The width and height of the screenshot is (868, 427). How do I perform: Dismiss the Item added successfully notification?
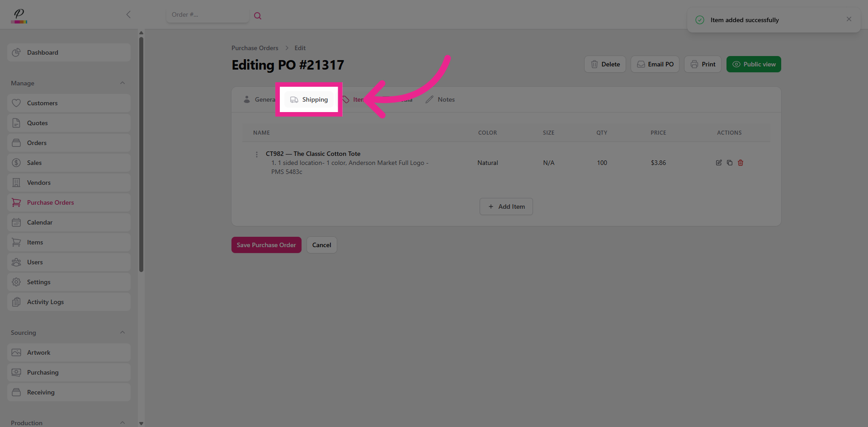point(849,19)
